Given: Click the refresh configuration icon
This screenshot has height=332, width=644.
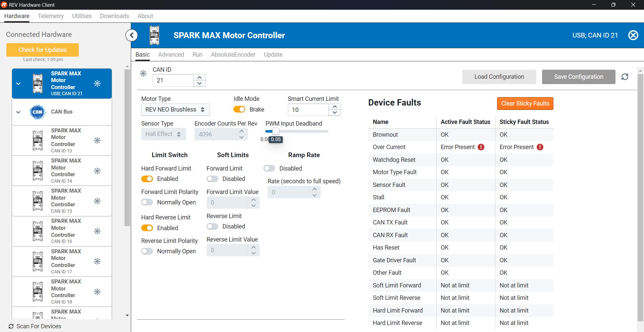Looking at the screenshot, I should [x=625, y=77].
